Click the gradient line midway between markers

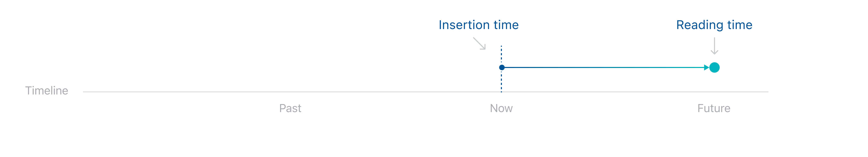coord(605,67)
